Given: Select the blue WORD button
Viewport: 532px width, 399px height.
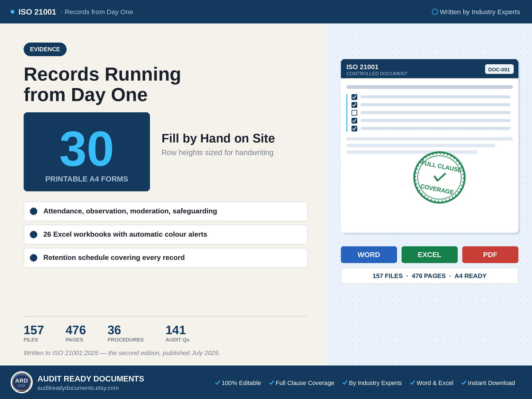Looking at the screenshot, I should pos(369,254).
